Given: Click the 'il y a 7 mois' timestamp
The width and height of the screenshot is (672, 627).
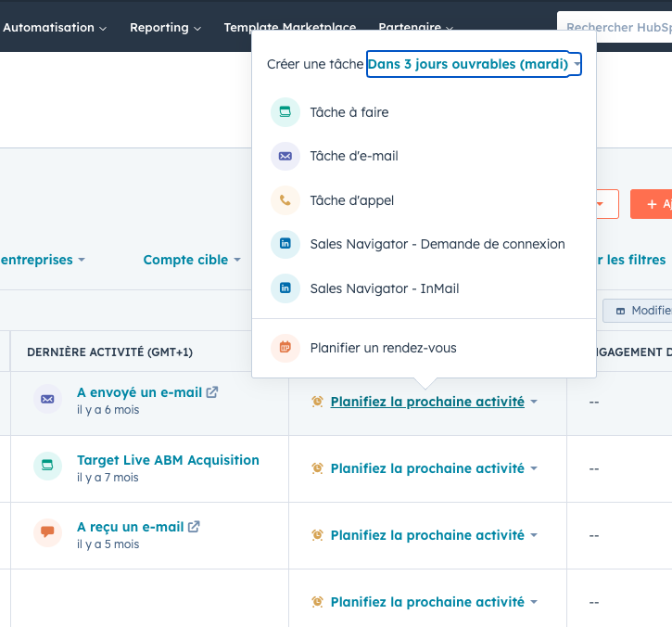Looking at the screenshot, I should 108,478.
